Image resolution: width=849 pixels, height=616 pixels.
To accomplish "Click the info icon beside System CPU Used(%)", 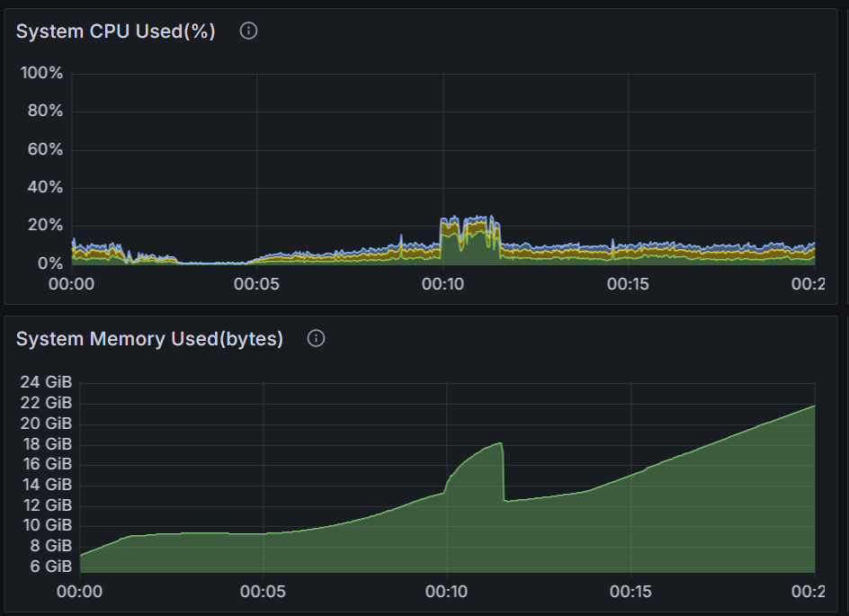I will coord(249,31).
